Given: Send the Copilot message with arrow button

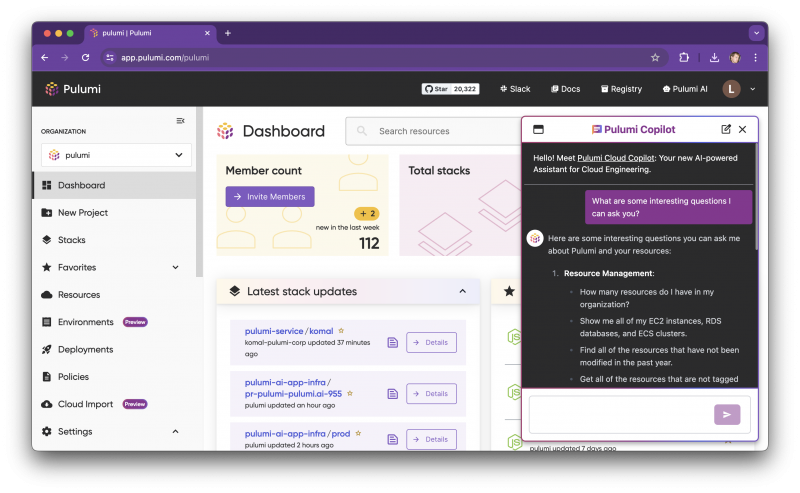Looking at the screenshot, I should (x=727, y=415).
